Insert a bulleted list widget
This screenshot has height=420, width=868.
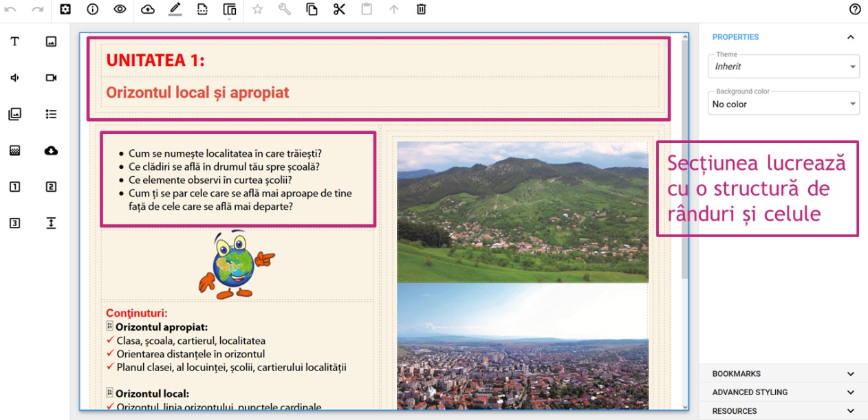pyautogui.click(x=51, y=114)
